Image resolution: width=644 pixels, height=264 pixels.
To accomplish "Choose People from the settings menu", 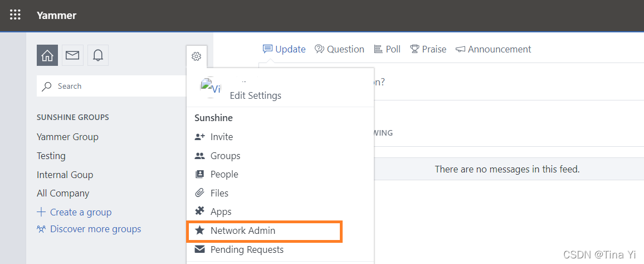I will click(x=225, y=174).
